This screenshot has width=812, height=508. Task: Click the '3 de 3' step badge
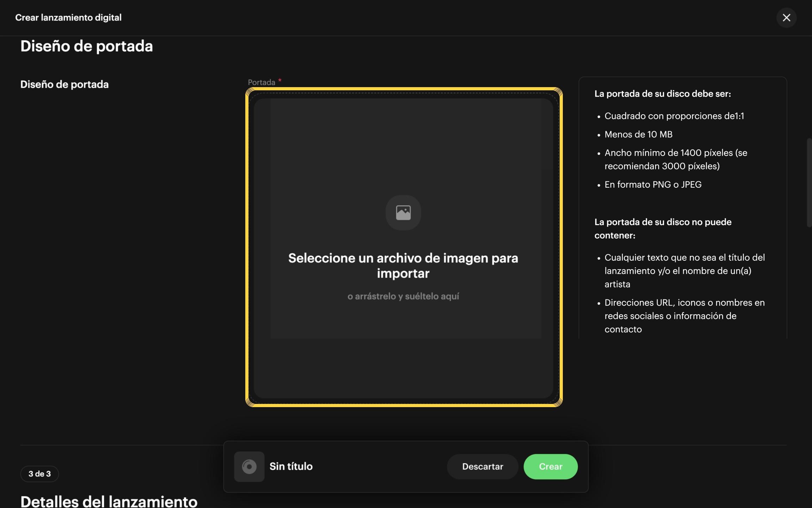[39, 474]
